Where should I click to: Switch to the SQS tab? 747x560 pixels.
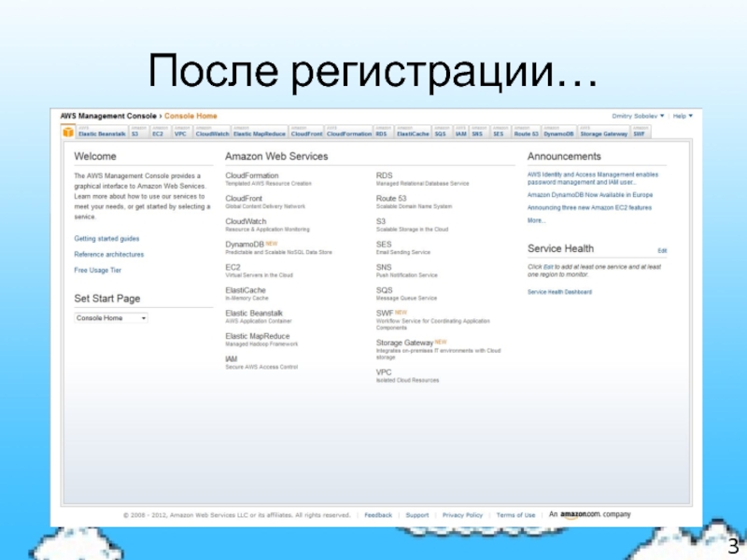click(x=441, y=132)
